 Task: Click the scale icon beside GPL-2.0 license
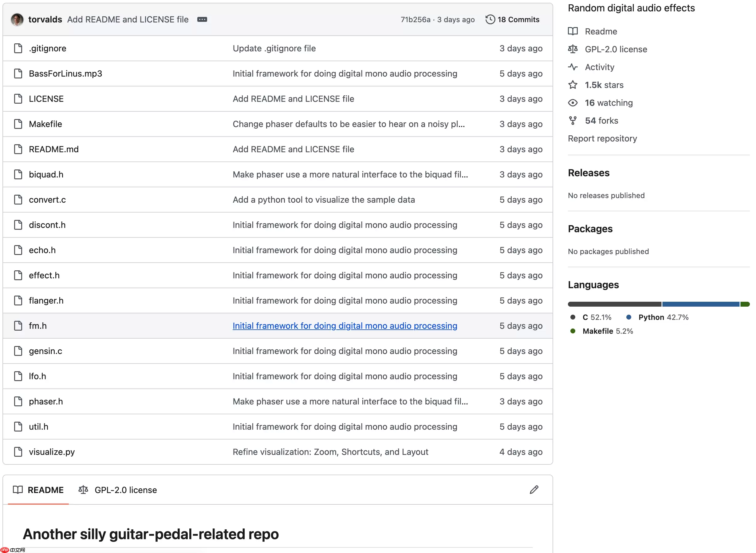tap(573, 49)
